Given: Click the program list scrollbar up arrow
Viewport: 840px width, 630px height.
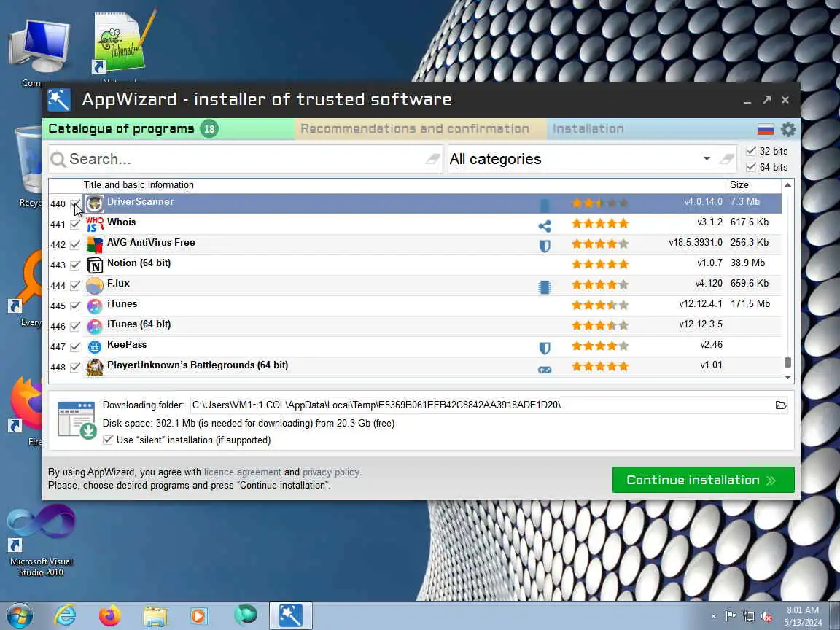Looking at the screenshot, I should coord(787,184).
